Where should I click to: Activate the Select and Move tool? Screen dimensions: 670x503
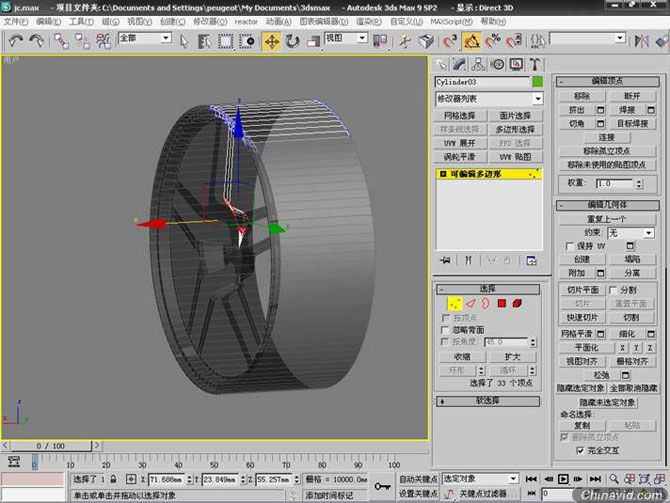point(272,41)
